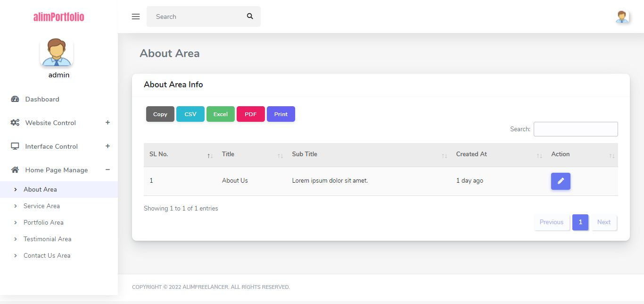The height and width of the screenshot is (304, 644).
Task: Click the search magnifier icon
Action: coord(250,17)
